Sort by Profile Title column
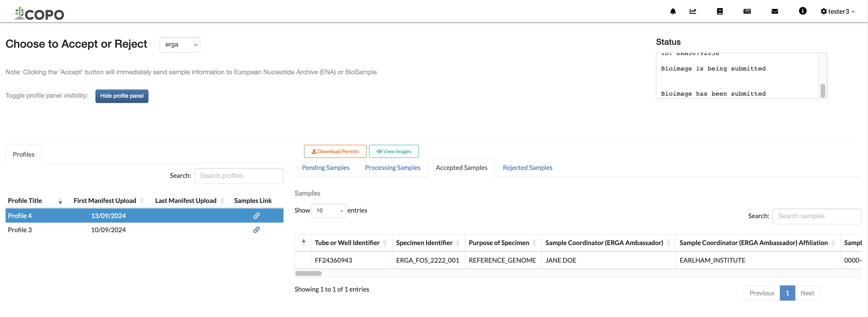 pyautogui.click(x=35, y=201)
